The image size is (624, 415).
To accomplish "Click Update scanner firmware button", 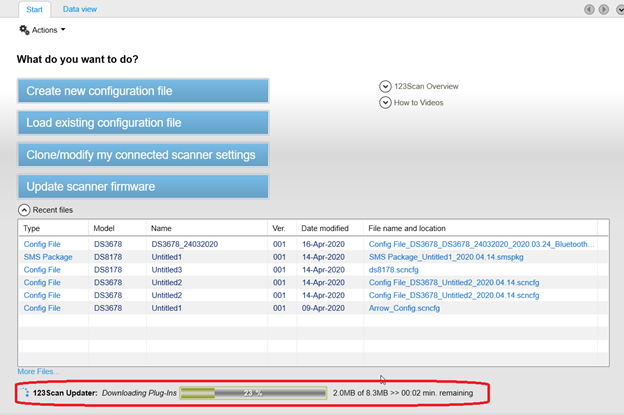I will [143, 187].
